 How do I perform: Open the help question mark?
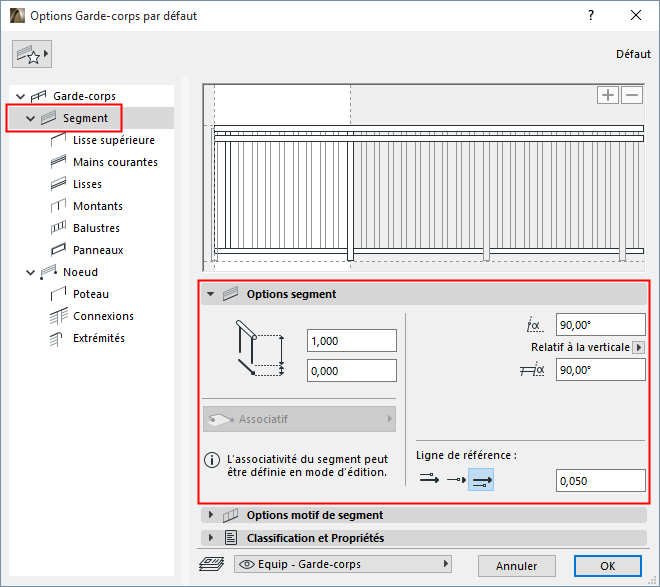591,16
